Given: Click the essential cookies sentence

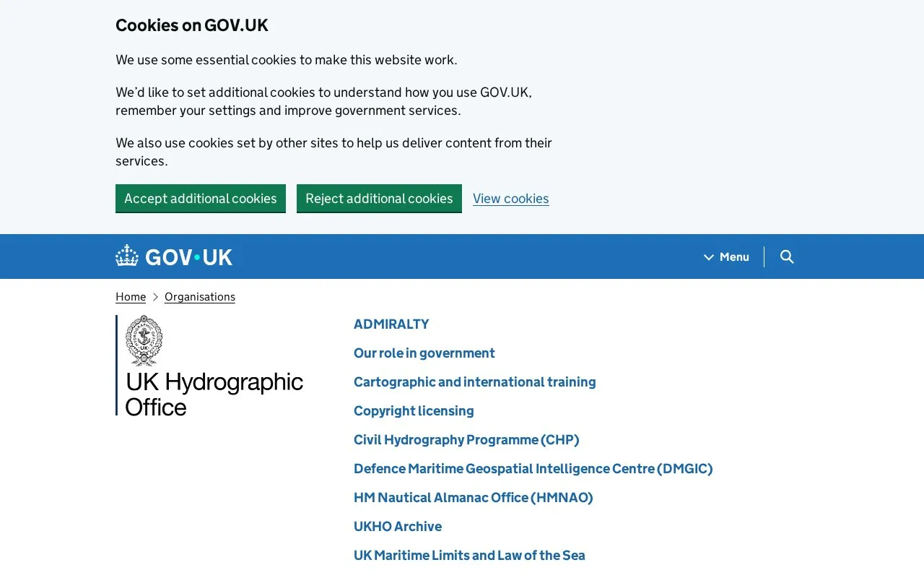Looking at the screenshot, I should point(287,60).
